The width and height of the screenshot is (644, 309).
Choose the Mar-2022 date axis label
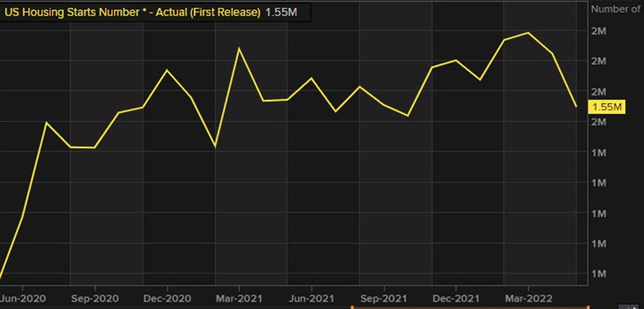(528, 298)
